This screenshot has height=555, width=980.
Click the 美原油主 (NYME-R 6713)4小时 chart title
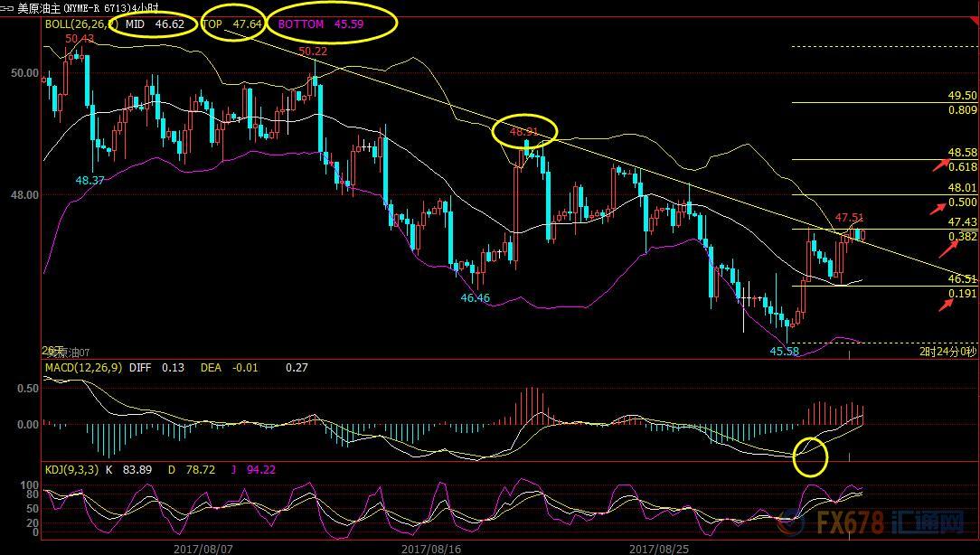coord(88,8)
